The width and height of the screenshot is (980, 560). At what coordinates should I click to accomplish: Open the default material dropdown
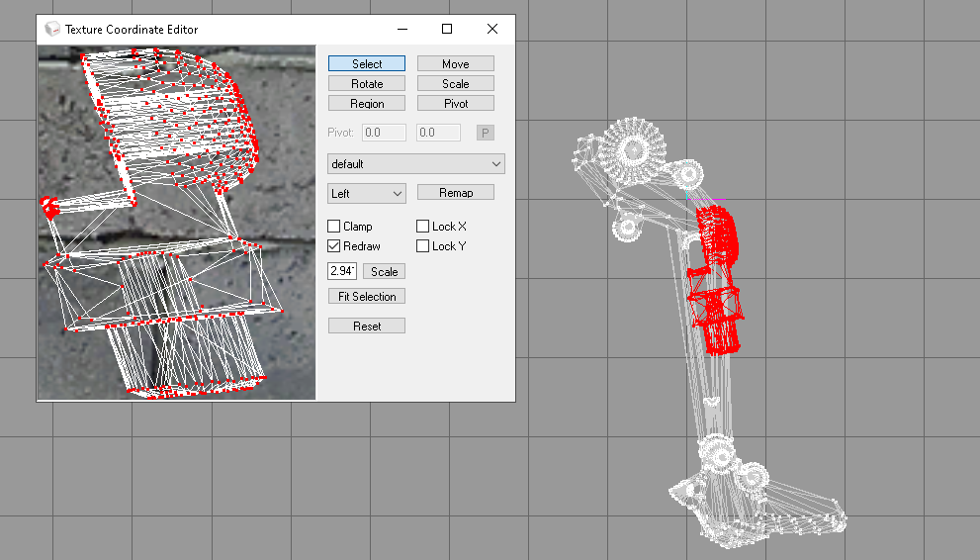[415, 164]
